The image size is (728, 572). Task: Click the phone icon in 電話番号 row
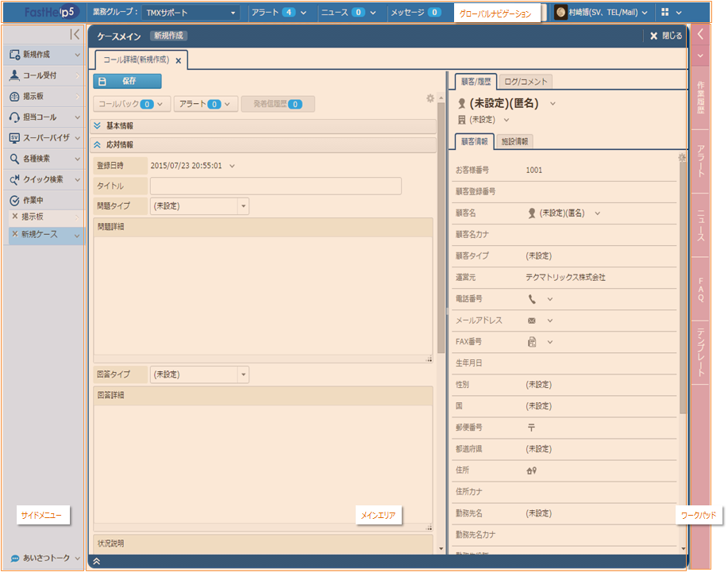[x=532, y=299]
